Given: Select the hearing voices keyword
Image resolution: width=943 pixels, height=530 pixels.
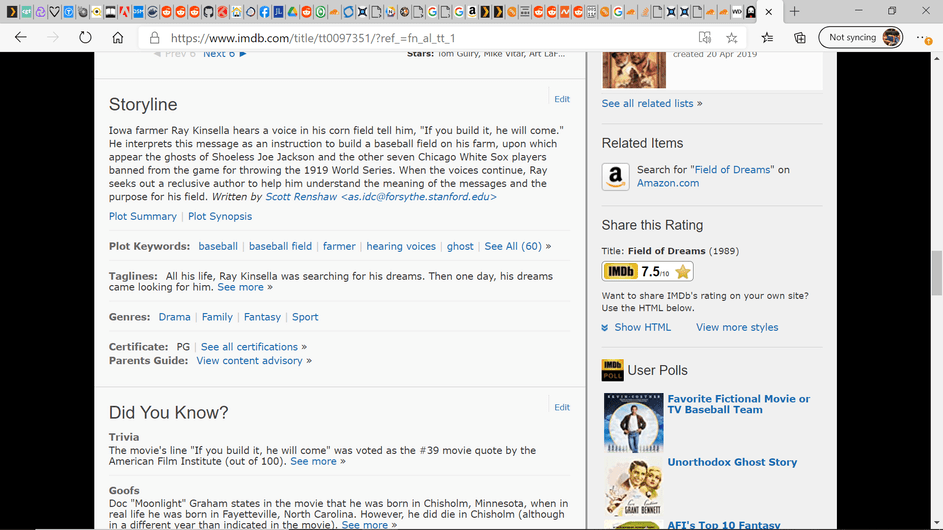Looking at the screenshot, I should [401, 246].
